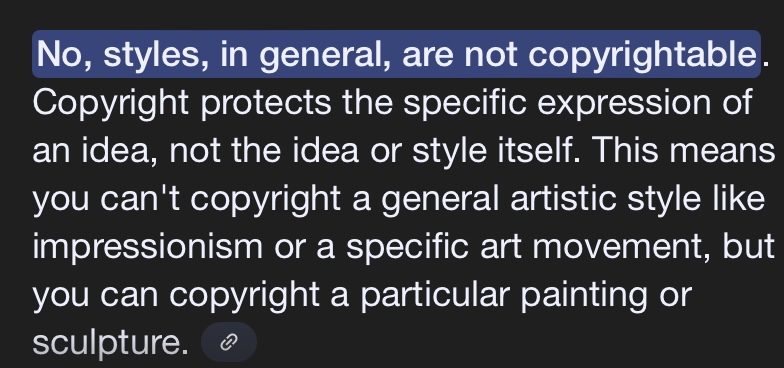Click the word "general," in highlighted sentence

(325, 56)
